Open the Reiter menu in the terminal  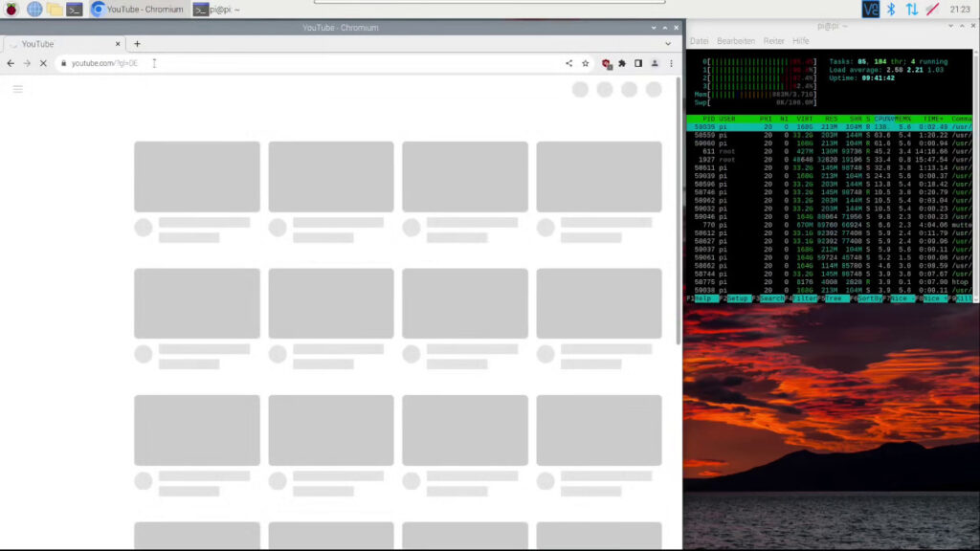[773, 41]
